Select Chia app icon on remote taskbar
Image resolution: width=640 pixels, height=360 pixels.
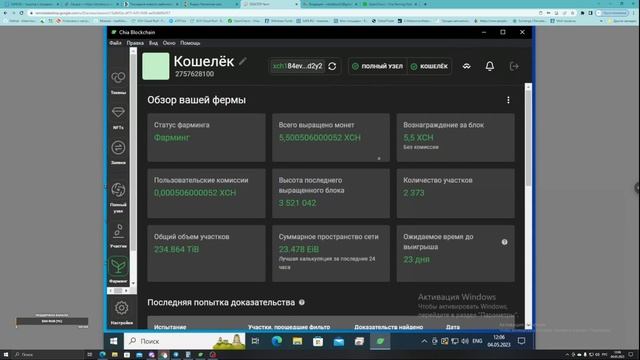coord(380,341)
